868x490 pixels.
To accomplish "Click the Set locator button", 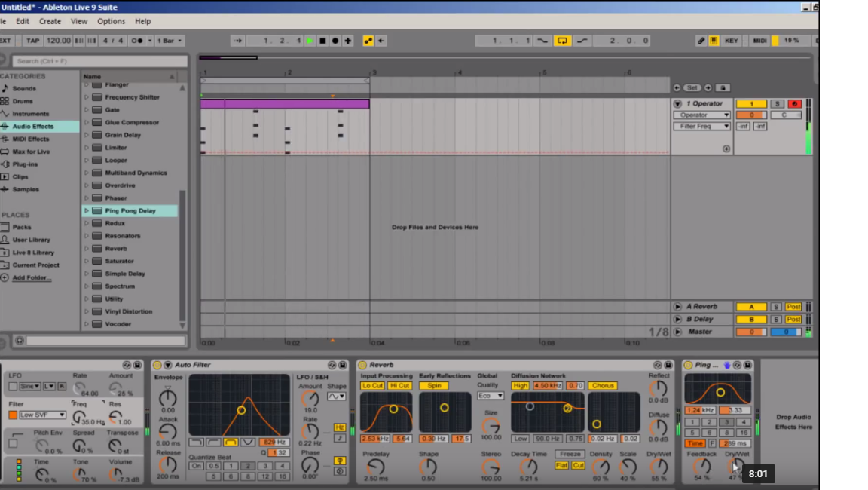I will [x=692, y=88].
